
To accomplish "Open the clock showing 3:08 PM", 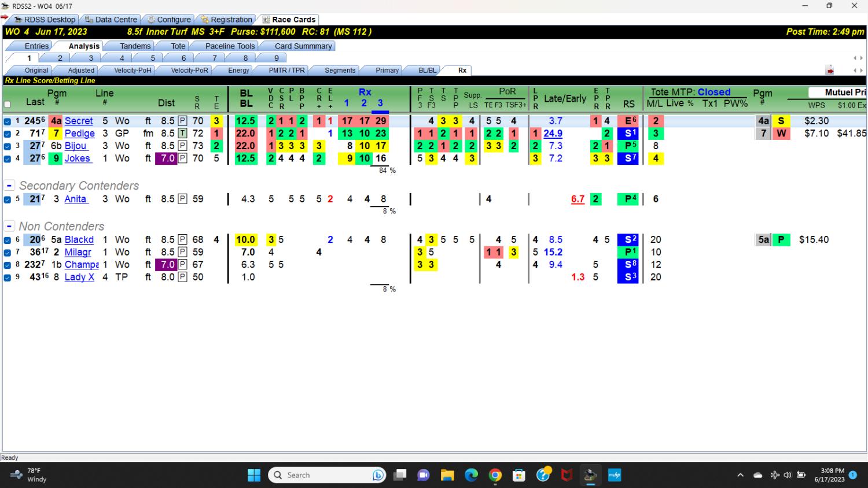I will (x=830, y=475).
